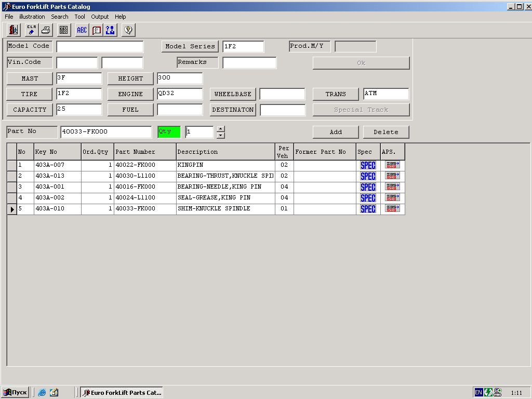Click key number 403A-013 cell
532x399 pixels.
(57, 176)
